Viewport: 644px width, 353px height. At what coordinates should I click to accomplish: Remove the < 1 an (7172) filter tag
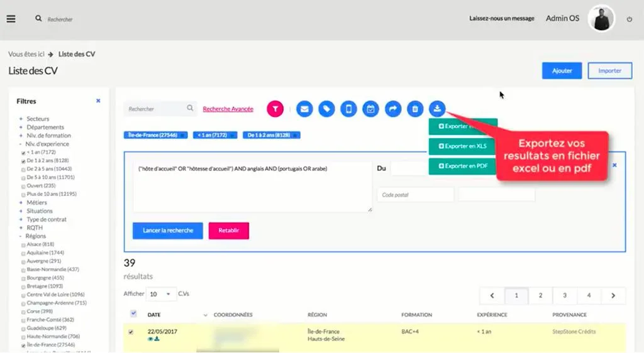pyautogui.click(x=232, y=135)
